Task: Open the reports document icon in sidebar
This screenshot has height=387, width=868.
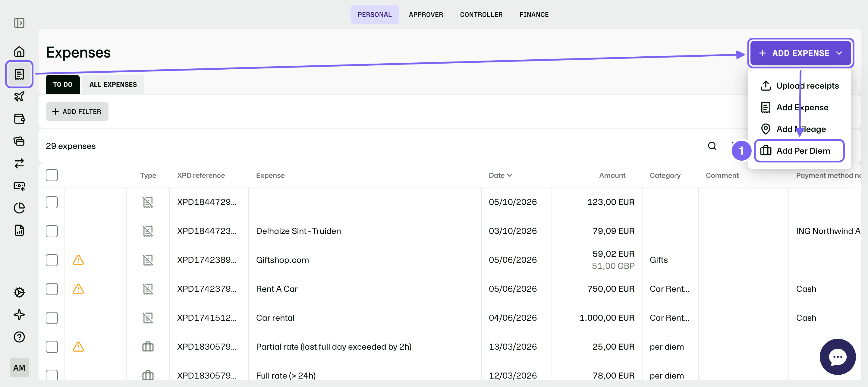Action: [19, 230]
